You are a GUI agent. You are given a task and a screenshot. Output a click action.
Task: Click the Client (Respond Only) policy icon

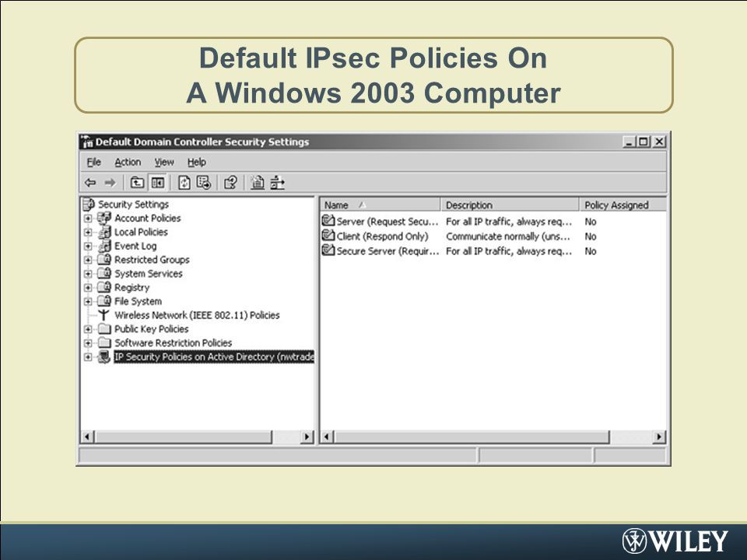(328, 235)
